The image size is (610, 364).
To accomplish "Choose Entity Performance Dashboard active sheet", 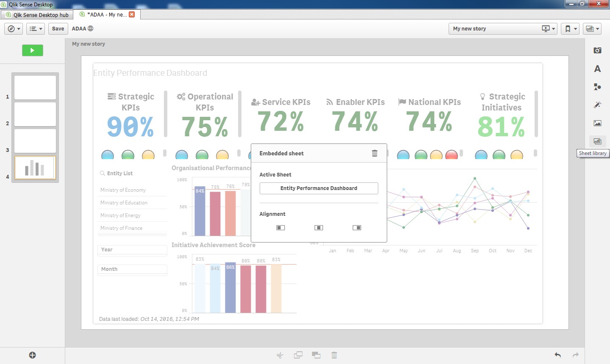I will coord(319,188).
